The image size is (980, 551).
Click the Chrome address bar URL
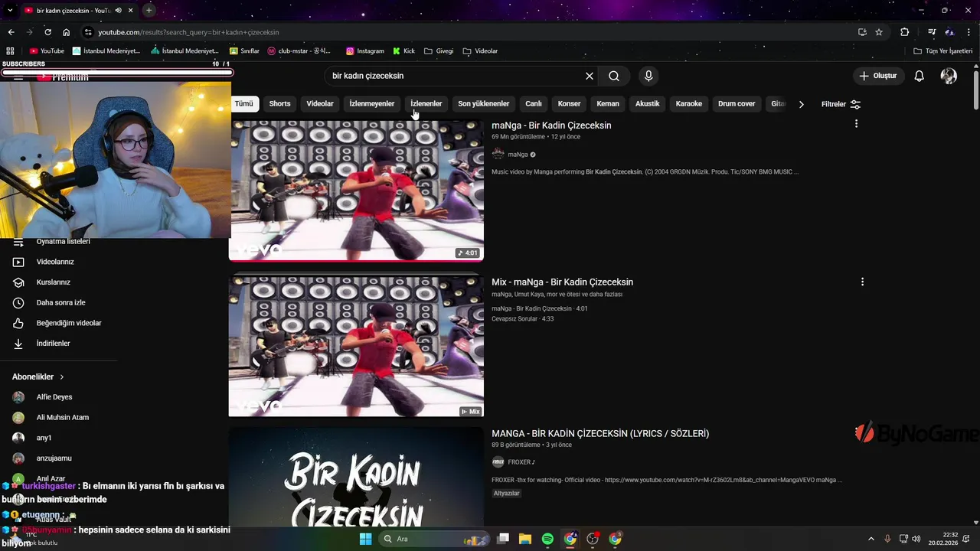pos(188,32)
